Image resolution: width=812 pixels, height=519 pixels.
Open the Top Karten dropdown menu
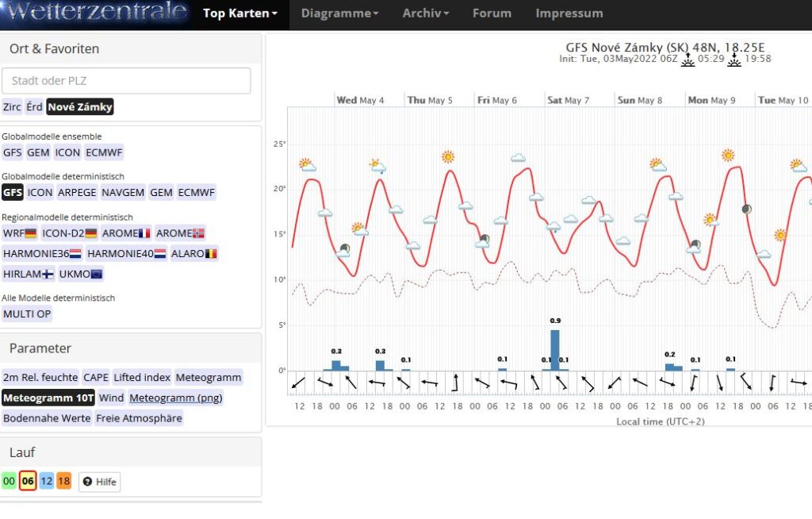(x=240, y=13)
